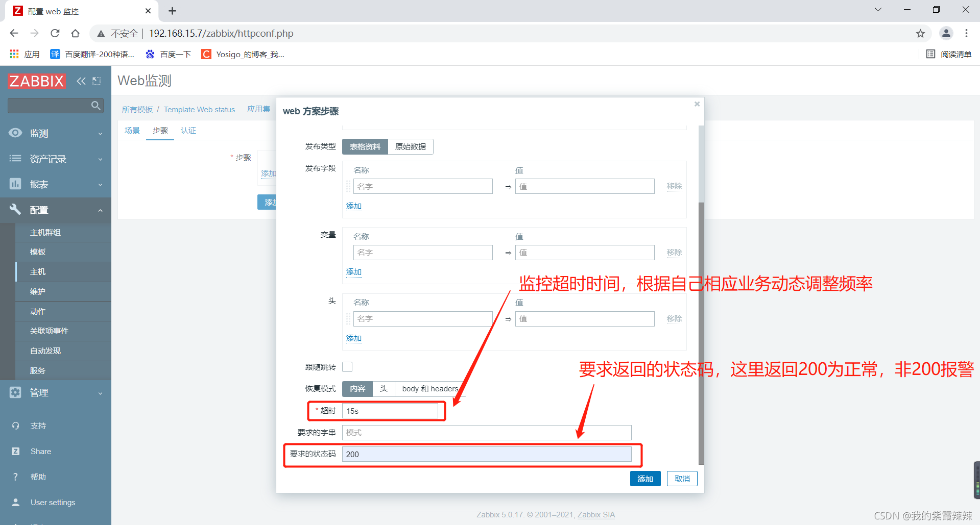Viewport: 980px width, 525px height.
Task: Click the 要求的状态码 input field
Action: pos(487,454)
